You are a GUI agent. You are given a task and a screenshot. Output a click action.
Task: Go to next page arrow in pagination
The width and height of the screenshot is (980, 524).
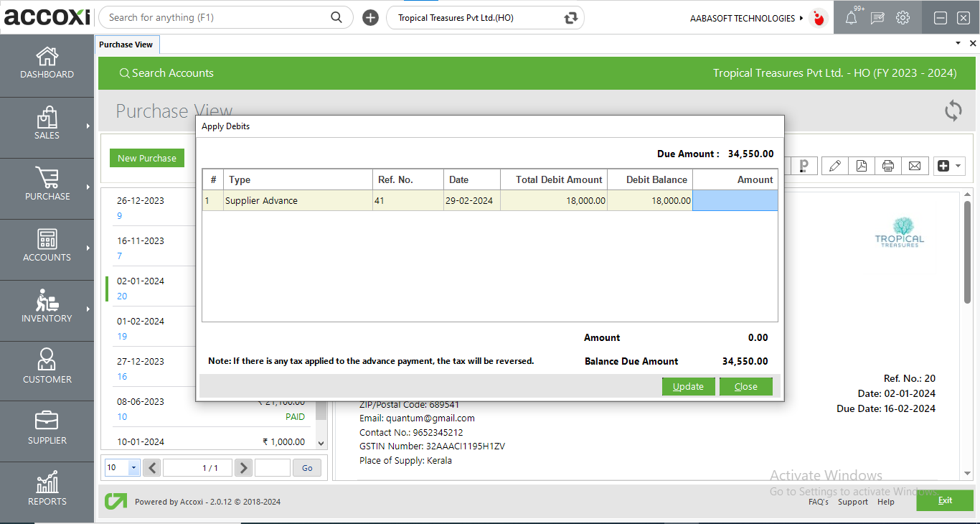(x=244, y=468)
